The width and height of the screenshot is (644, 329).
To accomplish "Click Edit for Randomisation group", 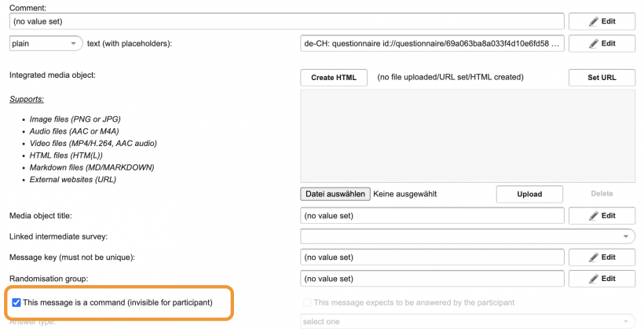I will (x=602, y=279).
